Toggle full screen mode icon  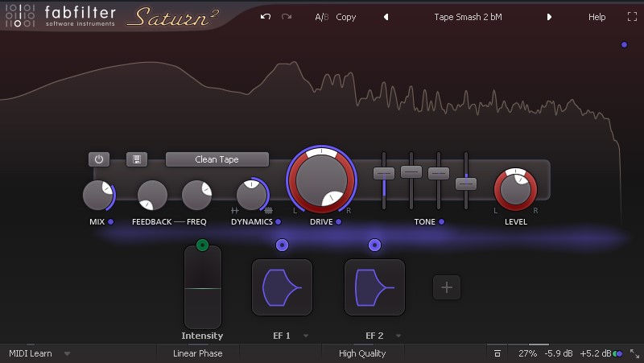click(x=632, y=17)
